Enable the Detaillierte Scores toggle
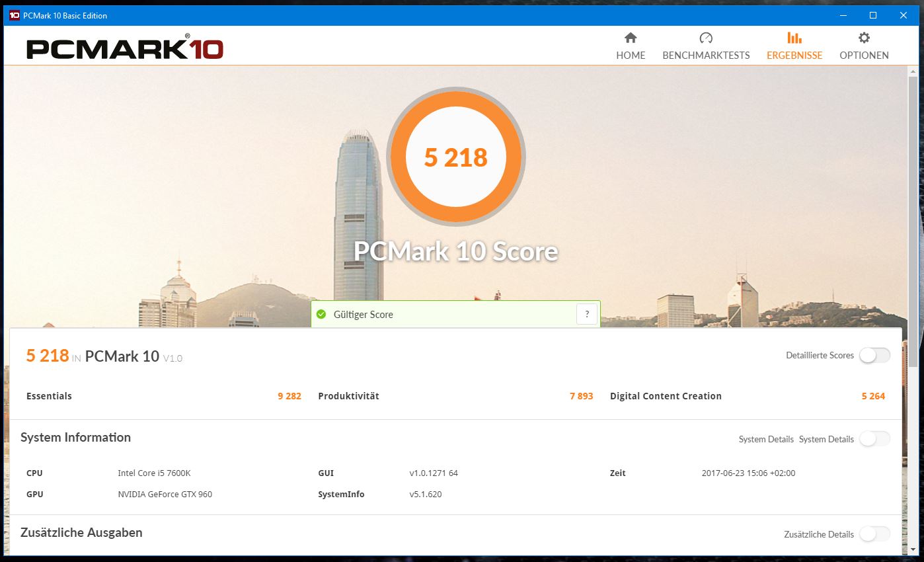Viewport: 924px width, 562px height. click(x=874, y=355)
